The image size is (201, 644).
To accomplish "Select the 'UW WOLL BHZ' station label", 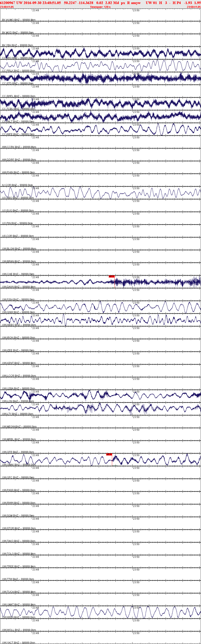I will pyautogui.click(x=19, y=630).
